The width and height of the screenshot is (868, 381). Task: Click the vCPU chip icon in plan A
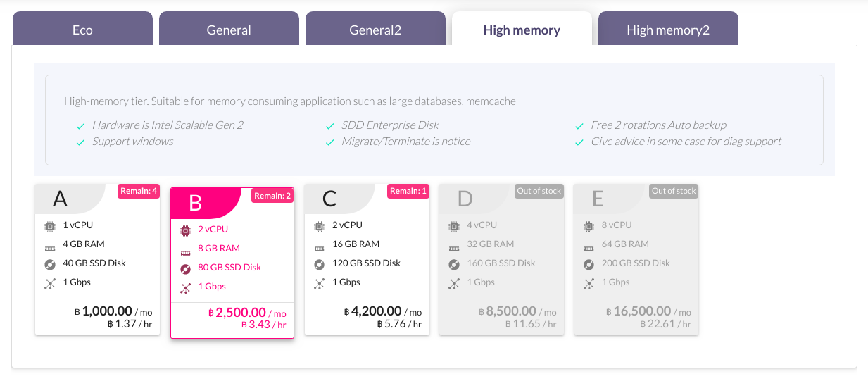[49, 225]
